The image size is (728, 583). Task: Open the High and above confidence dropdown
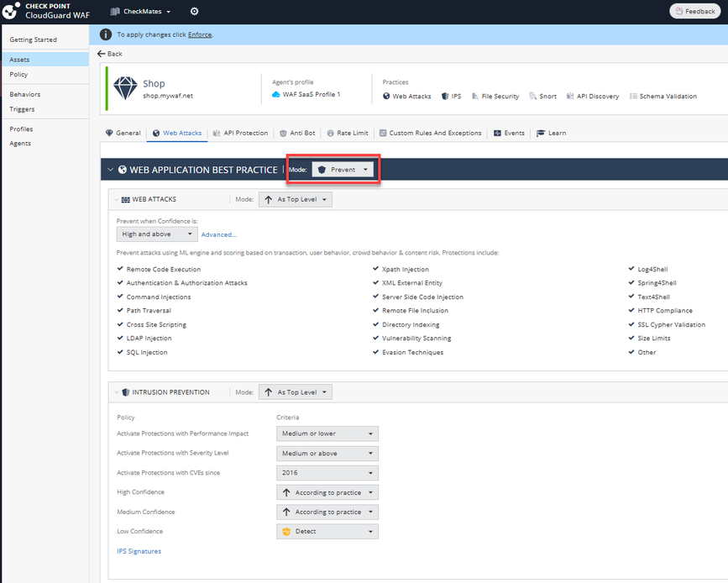click(157, 234)
